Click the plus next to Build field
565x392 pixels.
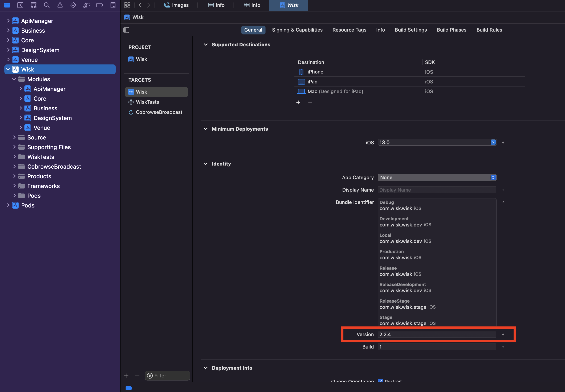click(x=503, y=347)
